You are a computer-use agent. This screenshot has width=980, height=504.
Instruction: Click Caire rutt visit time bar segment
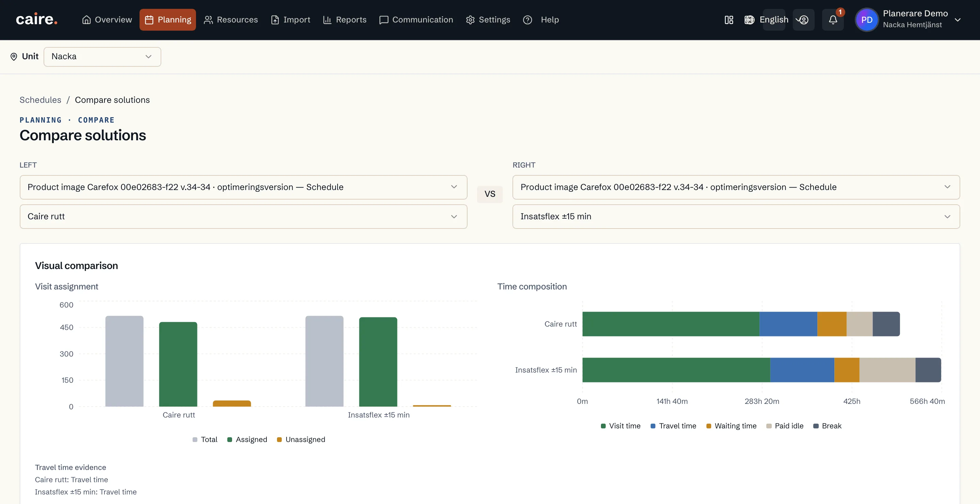(671, 324)
